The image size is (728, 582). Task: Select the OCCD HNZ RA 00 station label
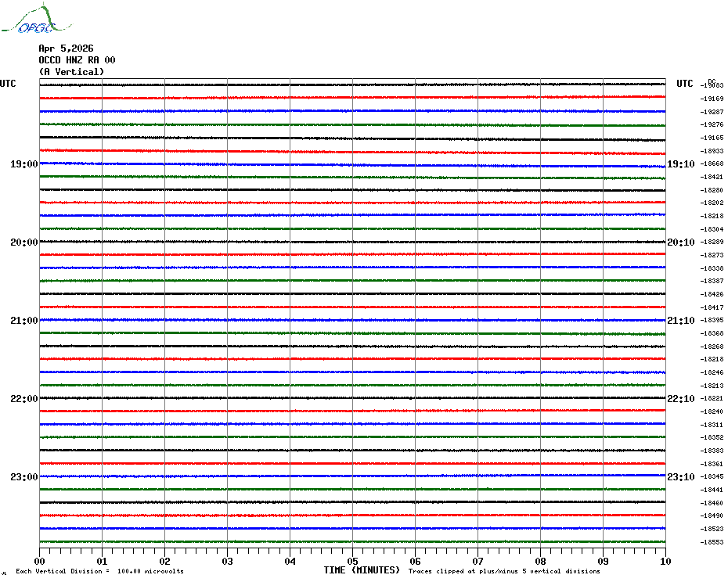77,60
